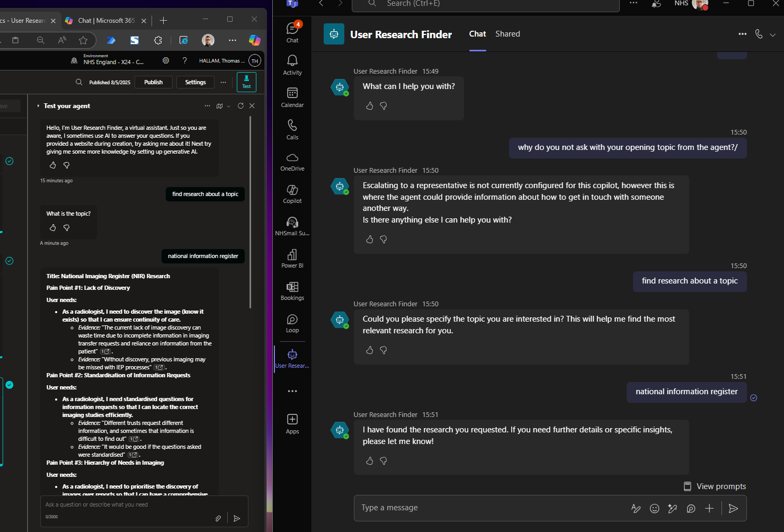Image resolution: width=784 pixels, height=532 pixels.
Task: Select User Research Finder app in Teams sidebar
Action: [x=292, y=359]
